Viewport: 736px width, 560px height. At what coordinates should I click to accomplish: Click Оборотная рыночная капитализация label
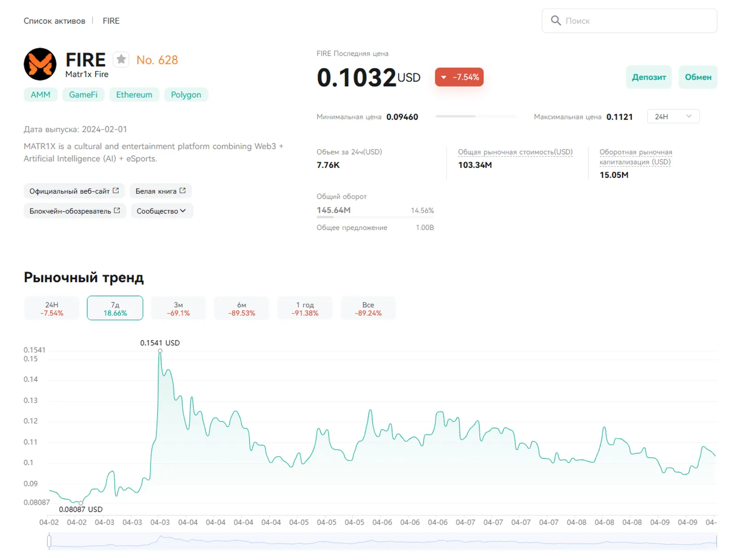[636, 157]
